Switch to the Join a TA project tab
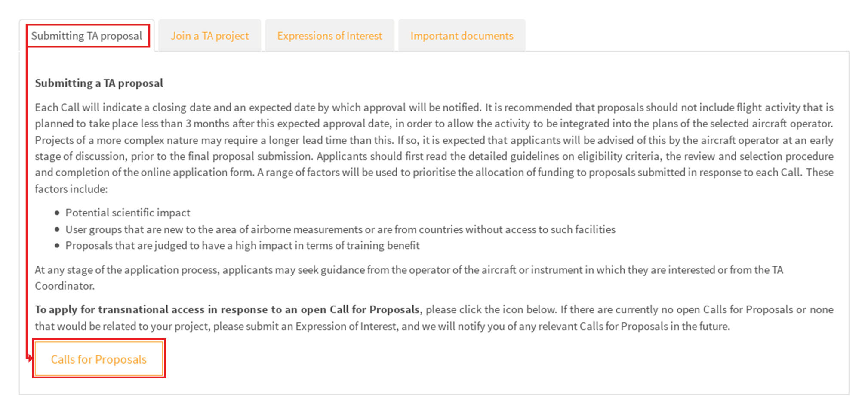The image size is (868, 414). [209, 36]
